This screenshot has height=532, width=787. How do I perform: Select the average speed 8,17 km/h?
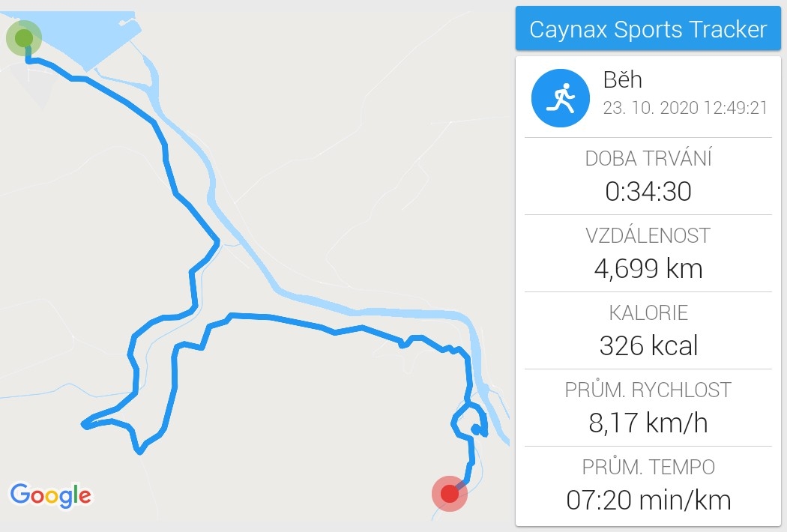tap(648, 423)
